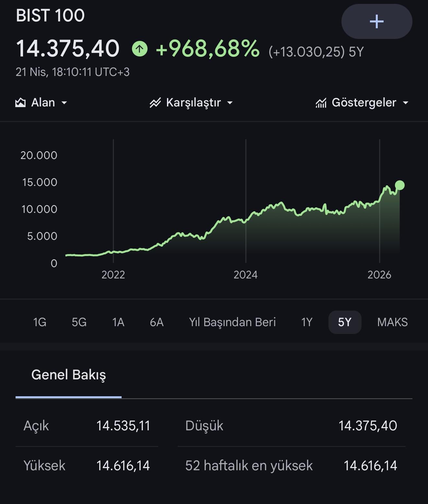Click the green endpoint dot on chart
The image size is (428, 504).
400,185
